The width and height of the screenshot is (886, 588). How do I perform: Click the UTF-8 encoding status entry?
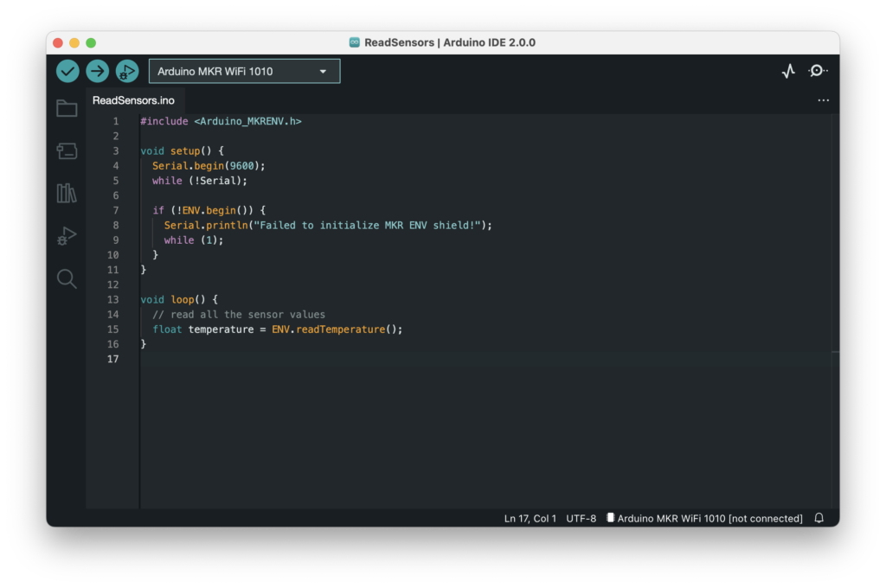coord(581,519)
